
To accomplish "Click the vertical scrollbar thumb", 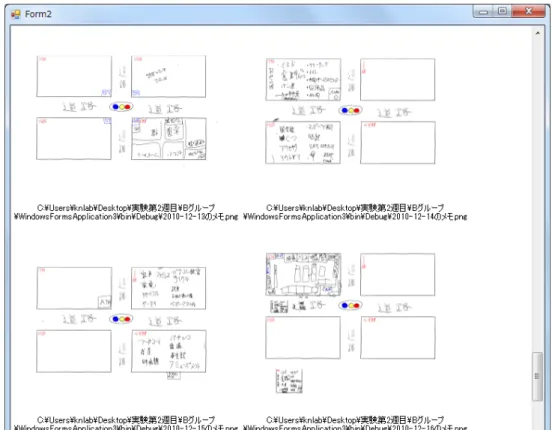I will point(537,376).
